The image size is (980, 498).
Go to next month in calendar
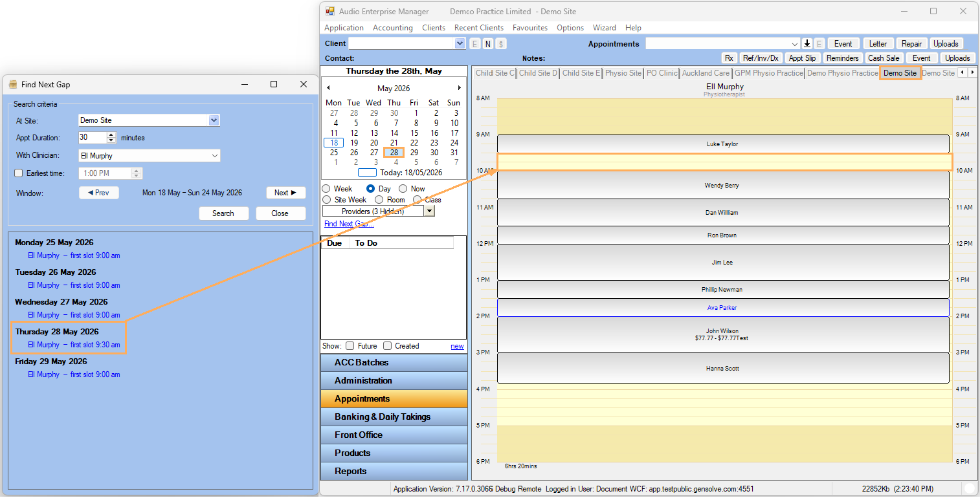(460, 88)
